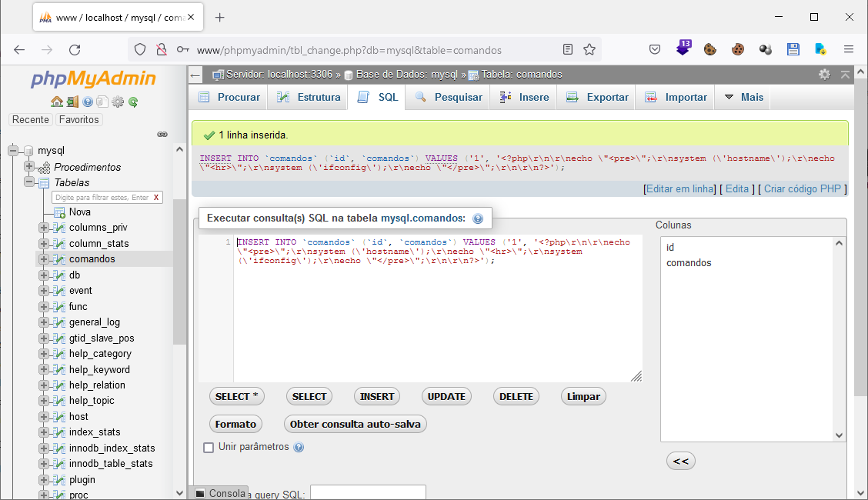
Task: Click the Formato button
Action: pyautogui.click(x=235, y=424)
